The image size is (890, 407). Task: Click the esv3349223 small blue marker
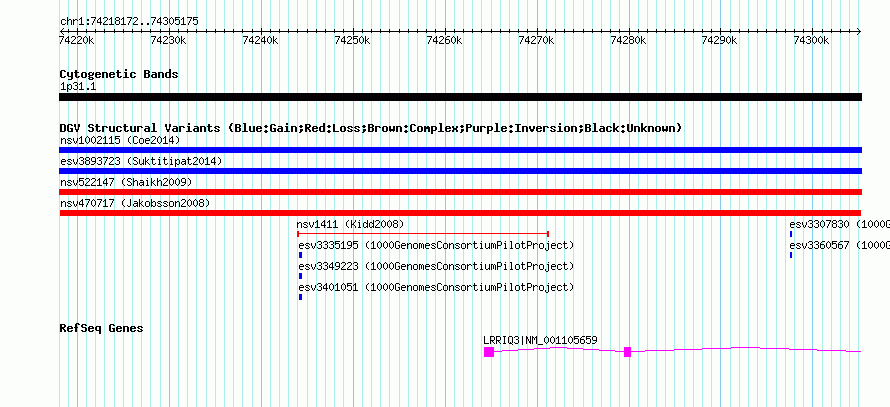pyautogui.click(x=300, y=276)
